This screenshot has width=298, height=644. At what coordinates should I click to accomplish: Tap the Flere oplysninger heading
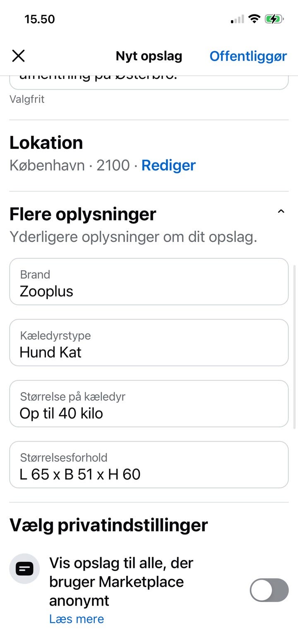pos(83,214)
